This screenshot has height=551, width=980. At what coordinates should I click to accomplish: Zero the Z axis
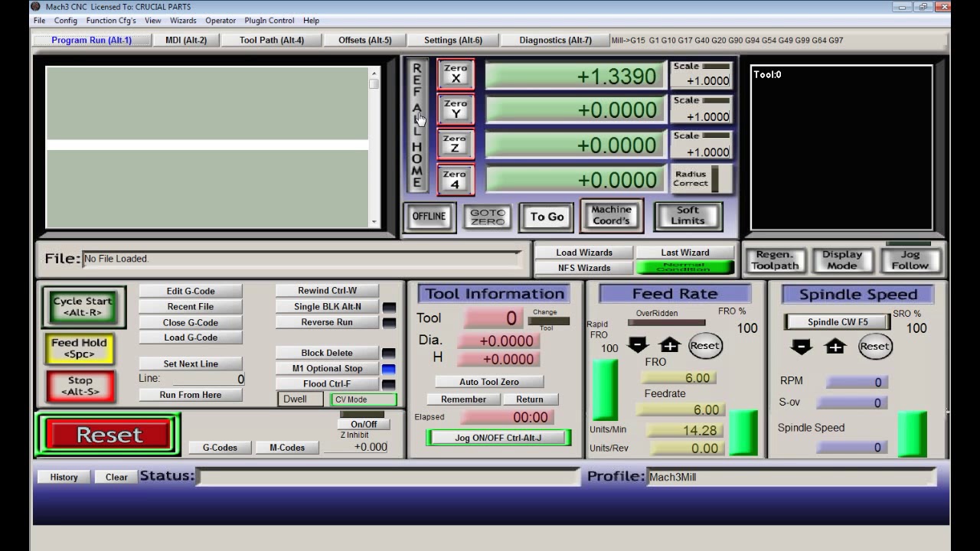(x=456, y=145)
